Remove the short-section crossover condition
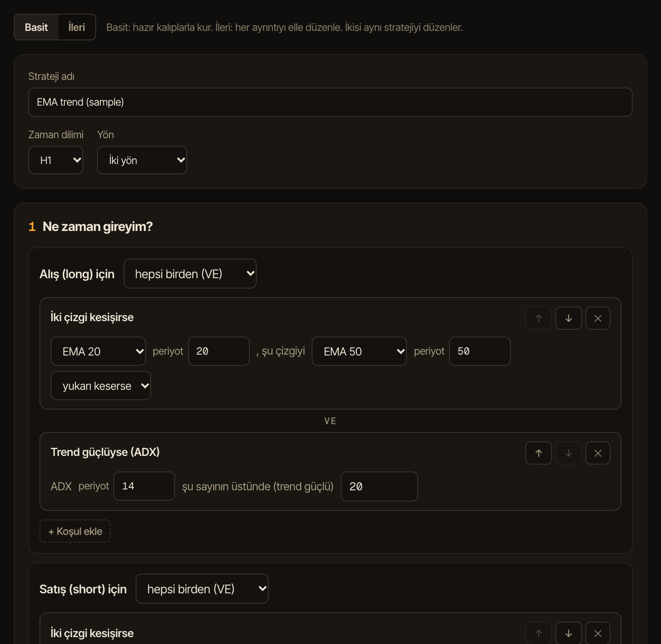Viewport: 661px width, 644px height. tap(597, 633)
